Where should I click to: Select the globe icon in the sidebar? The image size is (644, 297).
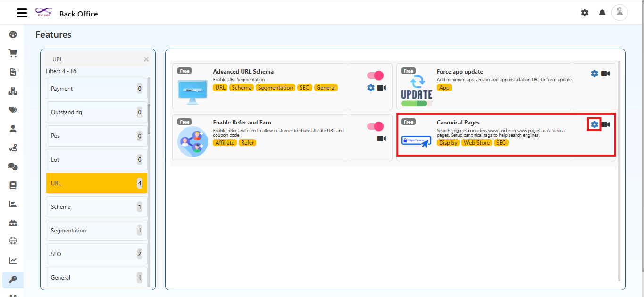click(x=13, y=240)
